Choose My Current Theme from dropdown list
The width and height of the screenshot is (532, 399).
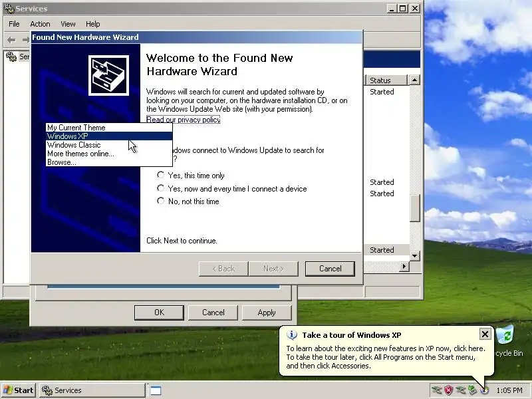click(109, 128)
